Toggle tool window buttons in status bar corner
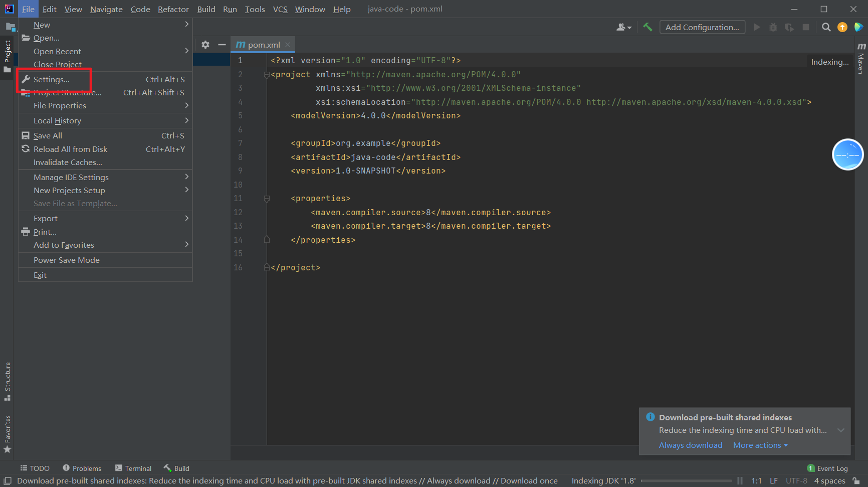The image size is (868, 487). 8,481
